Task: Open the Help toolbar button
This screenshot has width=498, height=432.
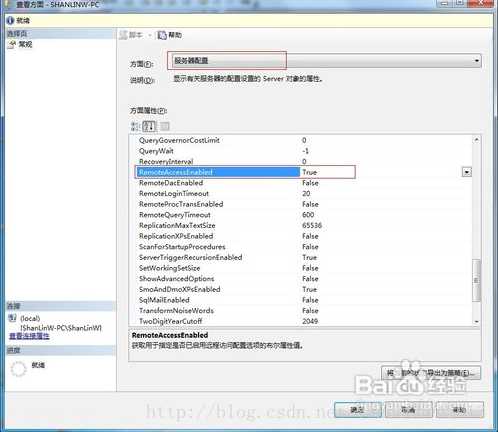Action: tap(170, 35)
